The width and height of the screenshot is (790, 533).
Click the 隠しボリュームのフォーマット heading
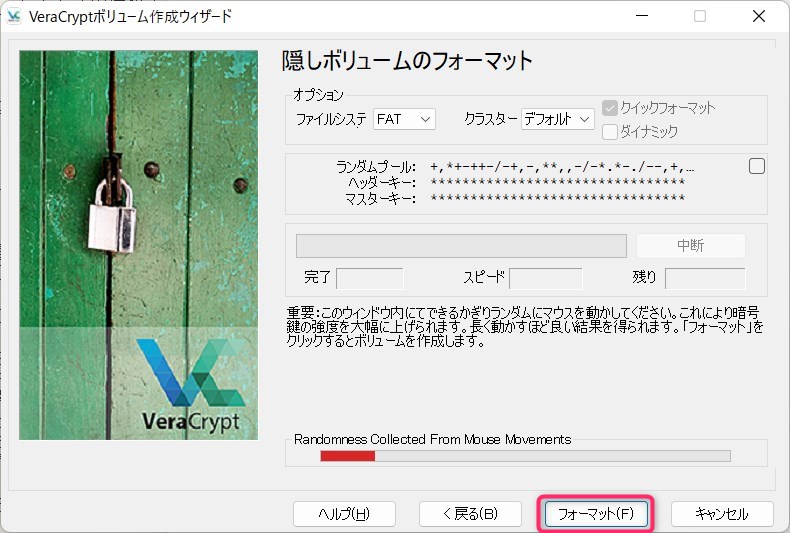(407, 60)
